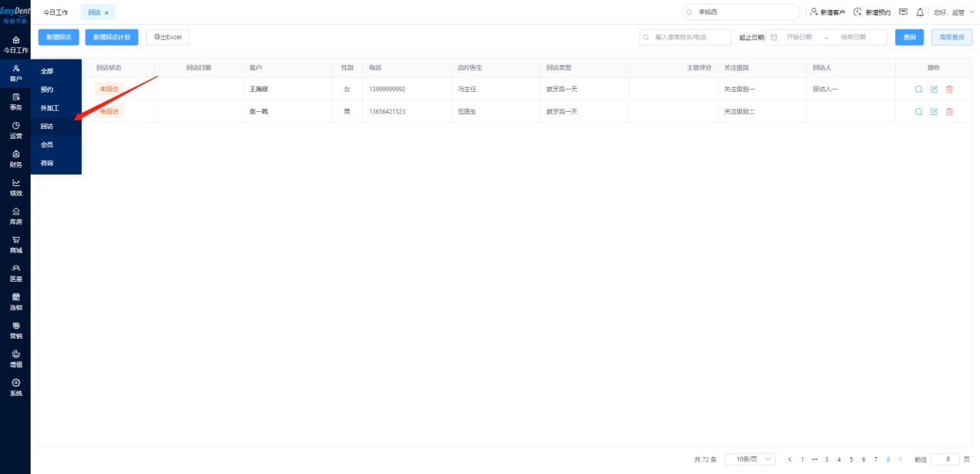Close the 回访 tab
Screen dimensions: 980x474
click(107, 12)
